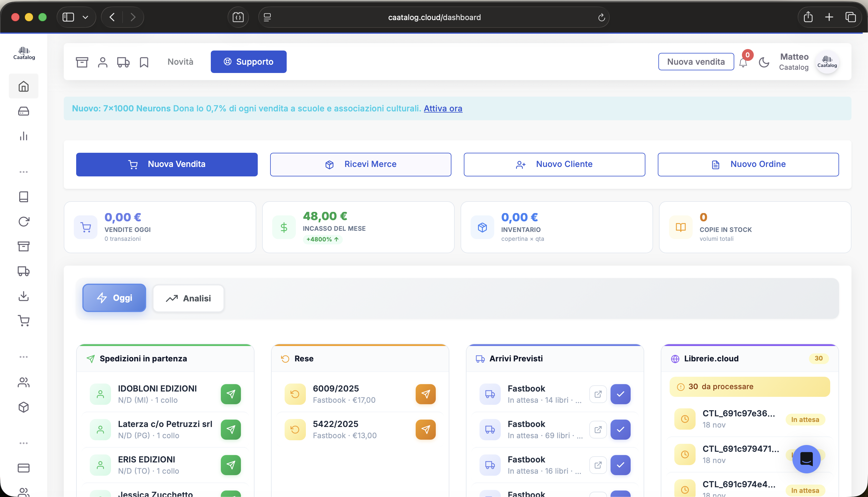This screenshot has width=868, height=497.
Task: Open the home dashboard sidebar icon
Action: 24,86
